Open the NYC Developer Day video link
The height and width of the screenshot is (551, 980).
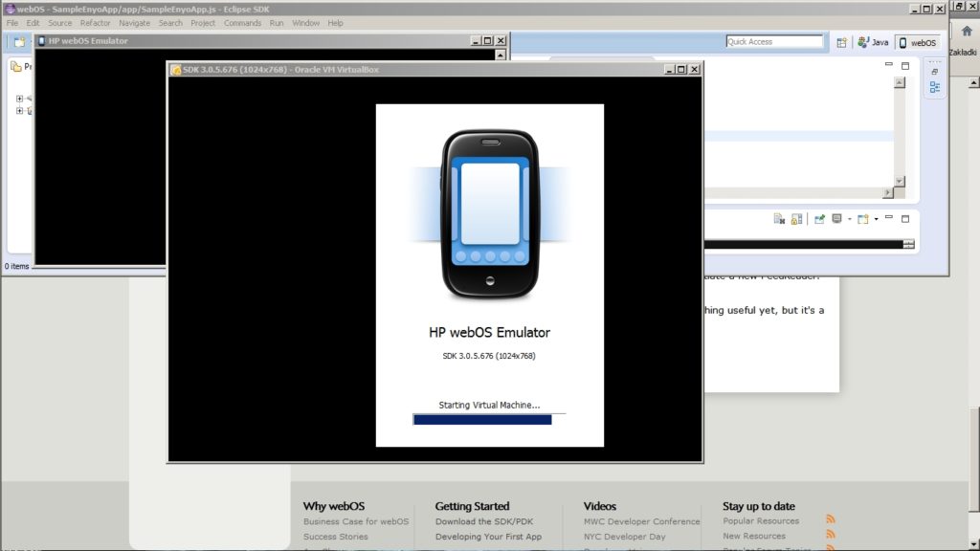point(624,537)
